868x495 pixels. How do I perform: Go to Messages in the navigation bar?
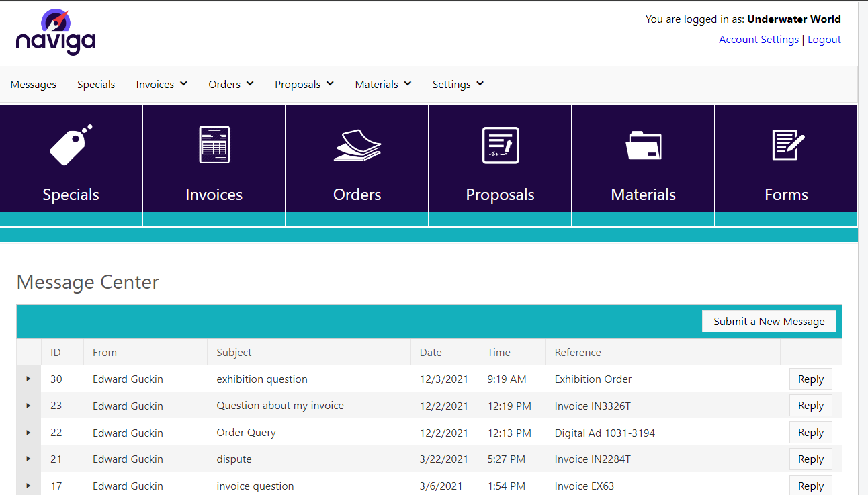pyautogui.click(x=34, y=85)
